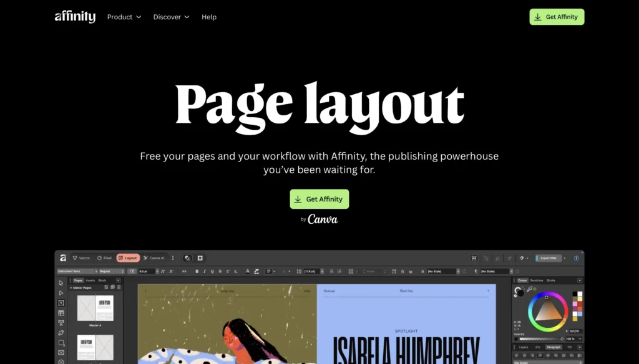Viewport: 639px width, 364px height.
Task: Open the Colour panel options chevron
Action: click(x=580, y=280)
